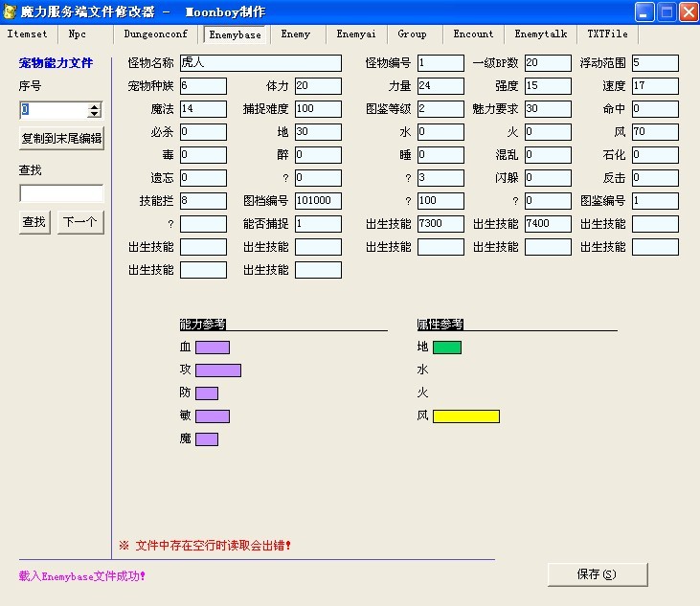This screenshot has width=700, height=606.
Task: Click the 下一个 next button
Action: tap(80, 222)
